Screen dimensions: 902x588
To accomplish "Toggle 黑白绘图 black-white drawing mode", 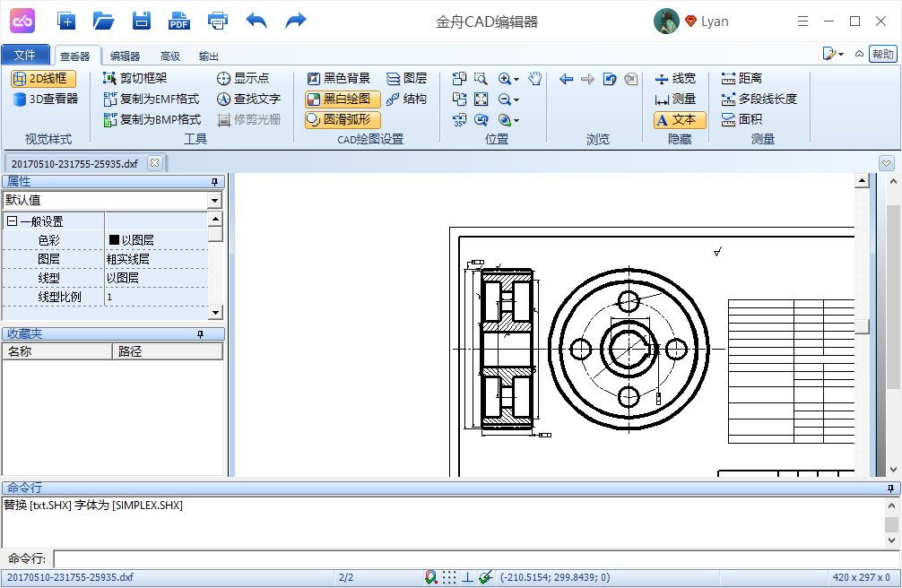I will (x=342, y=99).
